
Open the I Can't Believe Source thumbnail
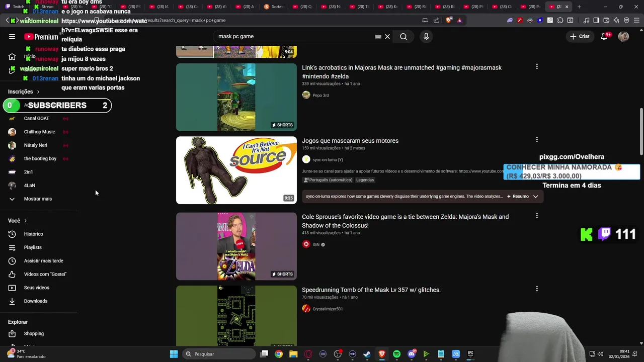click(x=236, y=170)
